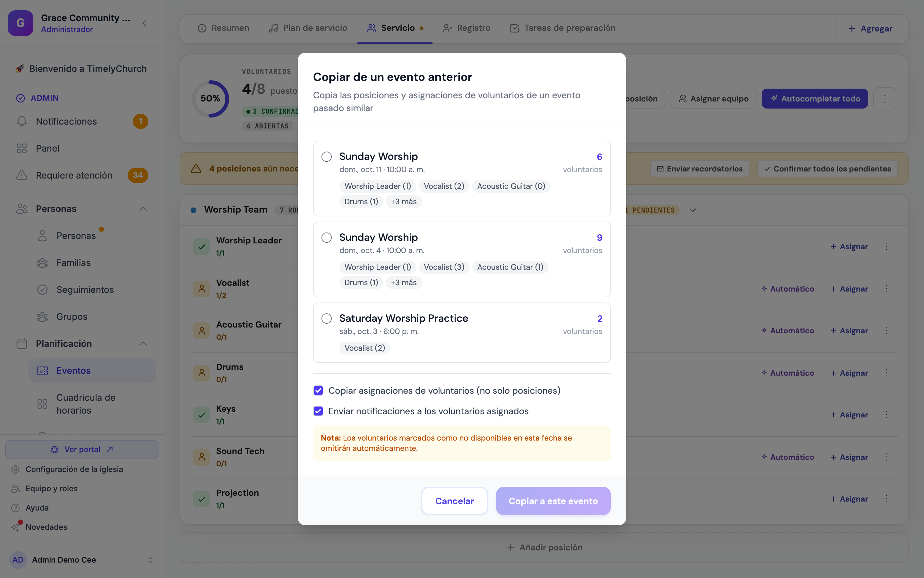Select the Sunday Worship oct. 4 radio button
Image resolution: width=924 pixels, height=578 pixels.
click(327, 238)
